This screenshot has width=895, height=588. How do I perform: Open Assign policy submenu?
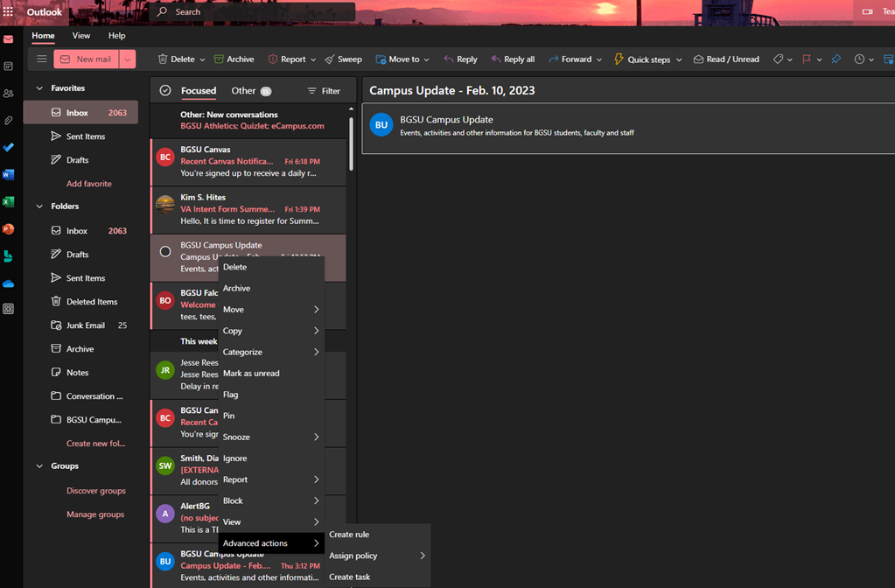click(377, 556)
